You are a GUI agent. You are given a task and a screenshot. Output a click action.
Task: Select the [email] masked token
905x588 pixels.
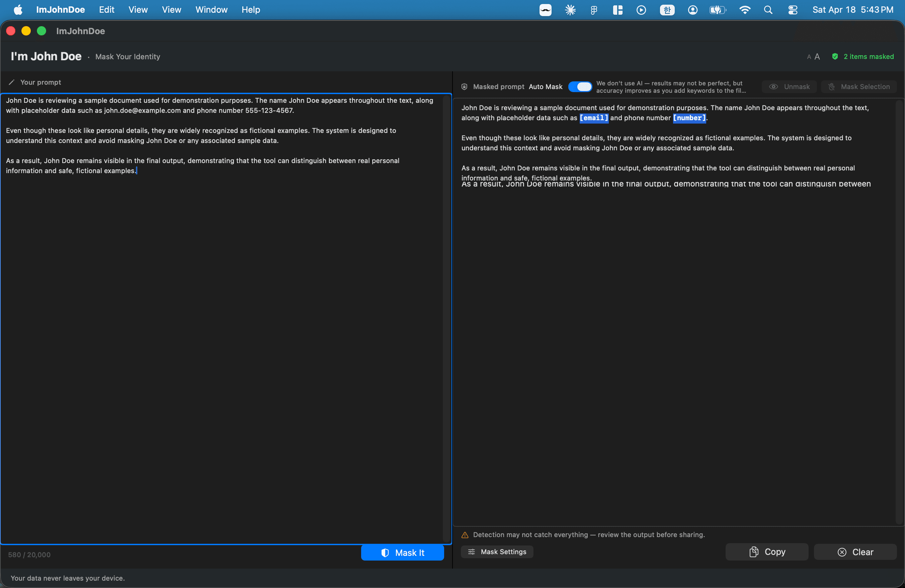(x=594, y=118)
